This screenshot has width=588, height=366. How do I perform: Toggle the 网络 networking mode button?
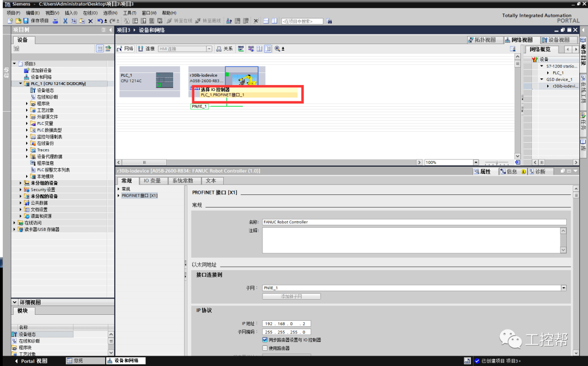125,49
